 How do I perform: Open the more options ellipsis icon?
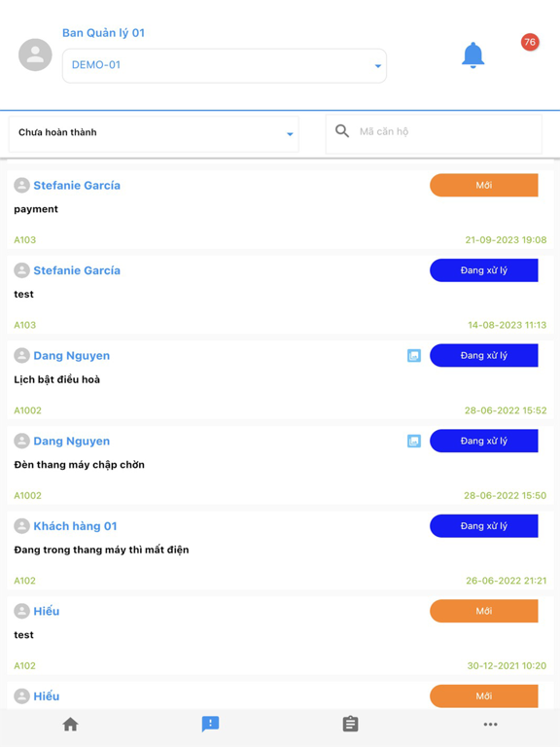(490, 724)
